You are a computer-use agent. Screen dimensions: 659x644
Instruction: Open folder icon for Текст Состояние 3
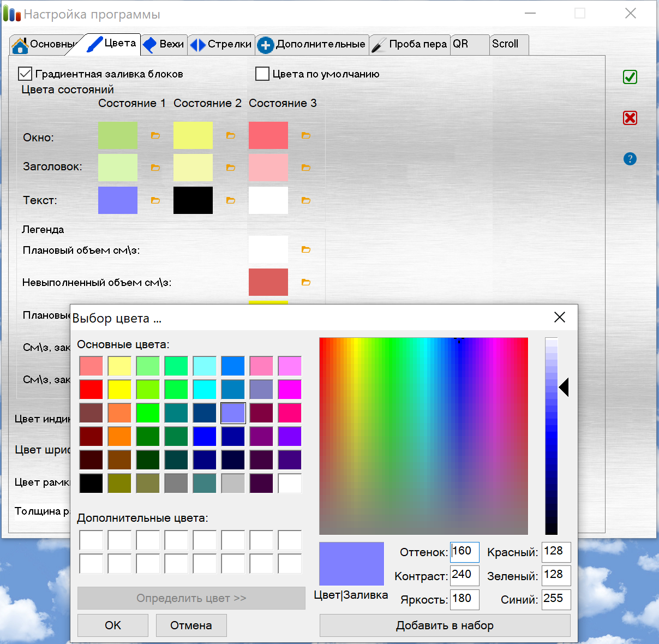coord(306,200)
